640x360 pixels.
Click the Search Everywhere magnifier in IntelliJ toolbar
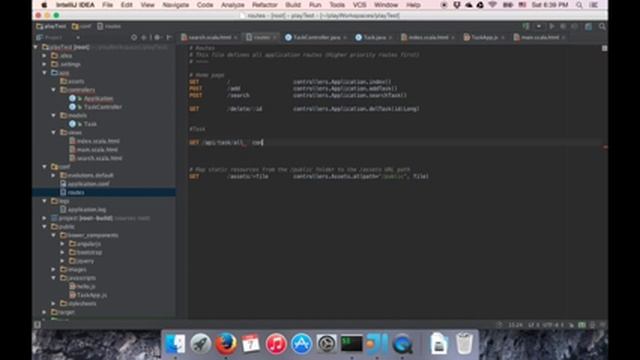[602, 27]
